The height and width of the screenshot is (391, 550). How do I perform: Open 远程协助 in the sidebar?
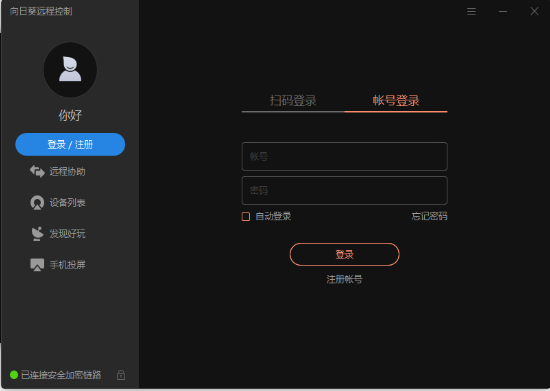(67, 171)
